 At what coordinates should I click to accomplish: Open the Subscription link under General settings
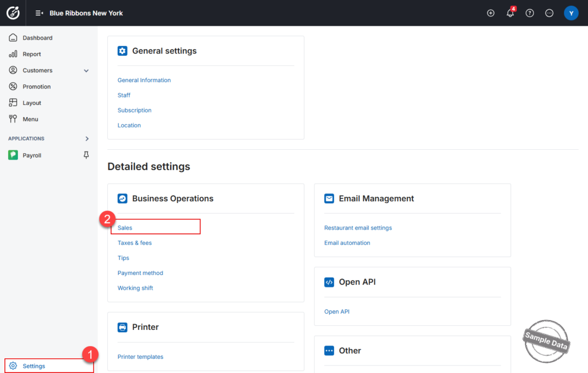134,110
